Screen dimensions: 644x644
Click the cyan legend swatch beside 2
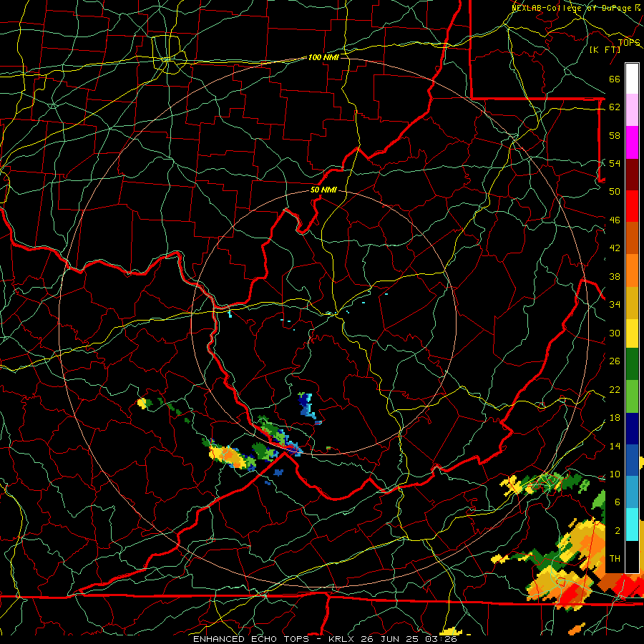632,525
